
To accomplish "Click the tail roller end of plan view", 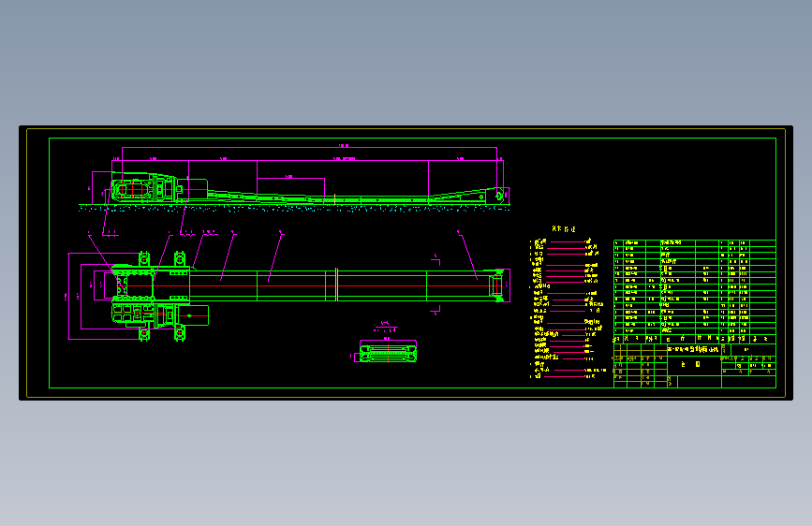I will (x=497, y=285).
